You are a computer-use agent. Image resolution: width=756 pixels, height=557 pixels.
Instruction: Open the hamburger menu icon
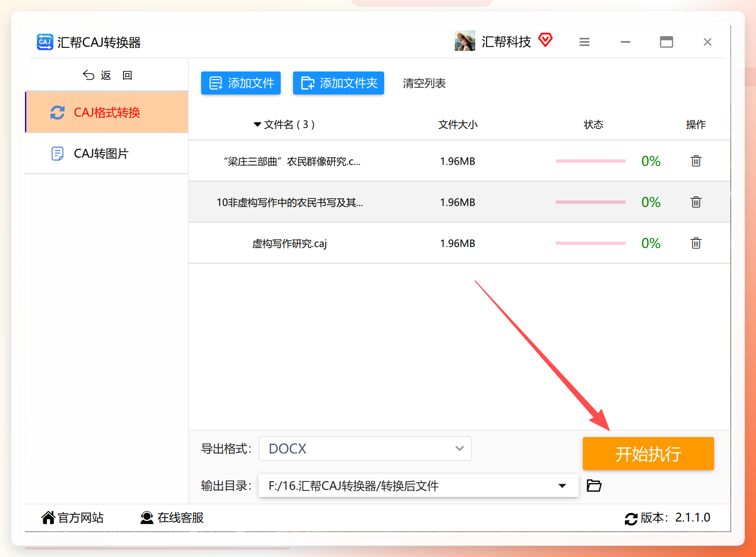click(x=584, y=42)
